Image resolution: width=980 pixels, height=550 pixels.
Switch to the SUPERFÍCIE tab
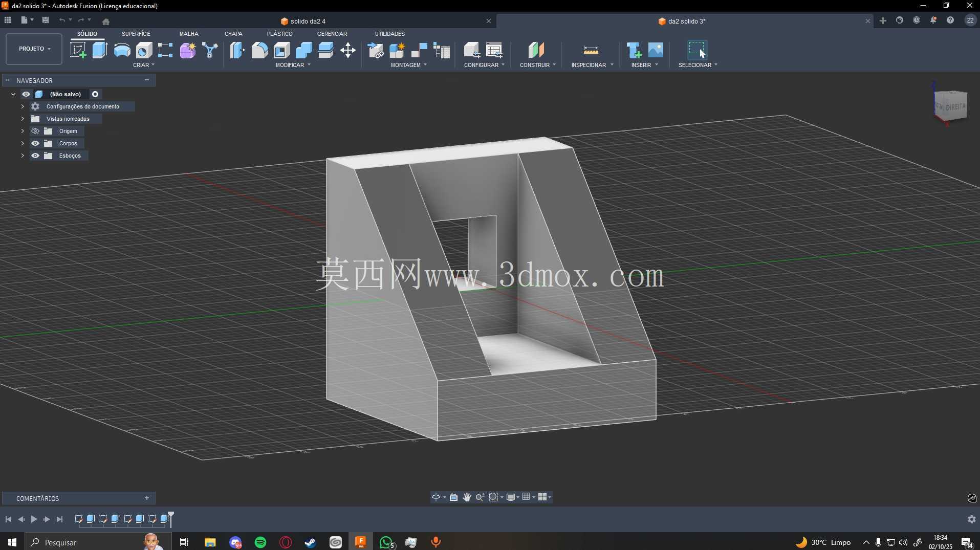coord(136,34)
